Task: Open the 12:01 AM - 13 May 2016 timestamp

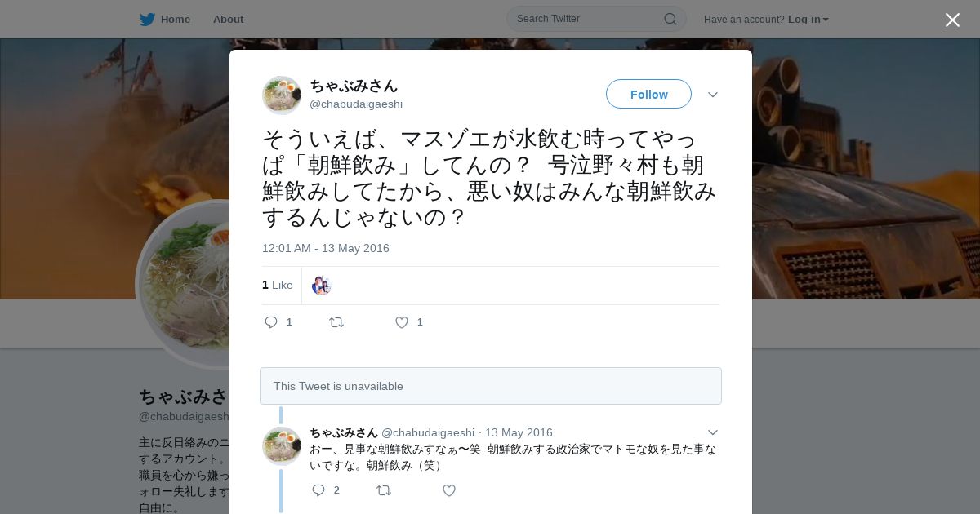Action: point(326,248)
